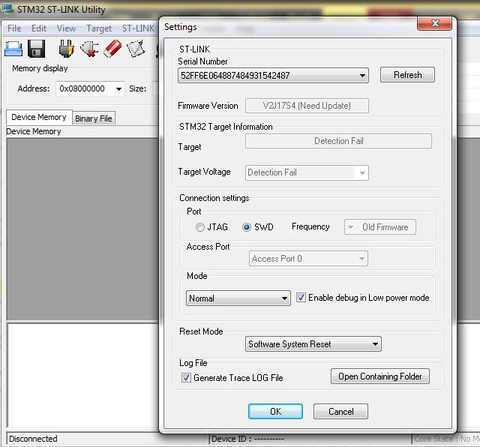The image size is (480, 447).
Task: Select the SWD port radio button
Action: pos(246,227)
